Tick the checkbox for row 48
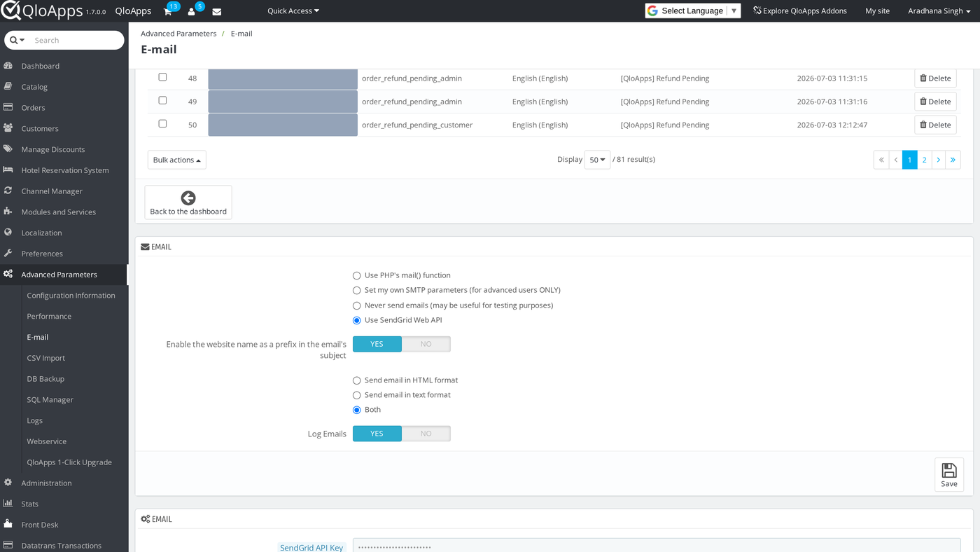This screenshot has width=980, height=552. pyautogui.click(x=162, y=77)
